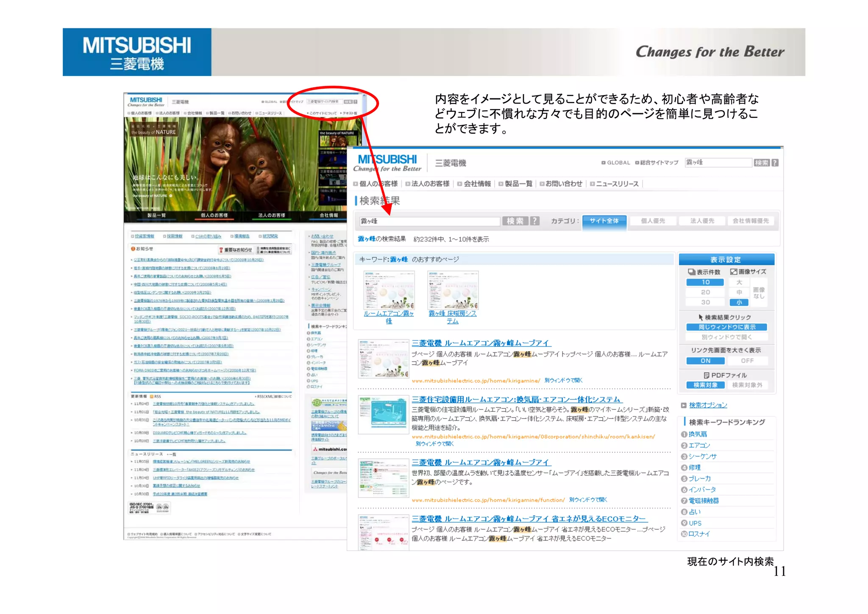Switch to 個人優先 category tab
The width and height of the screenshot is (868, 614).
(x=653, y=221)
